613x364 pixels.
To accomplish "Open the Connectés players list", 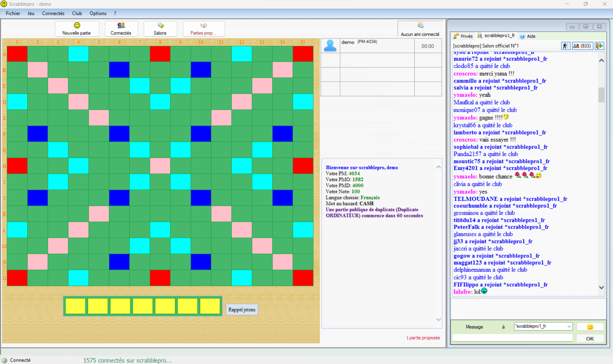I will 121,29.
